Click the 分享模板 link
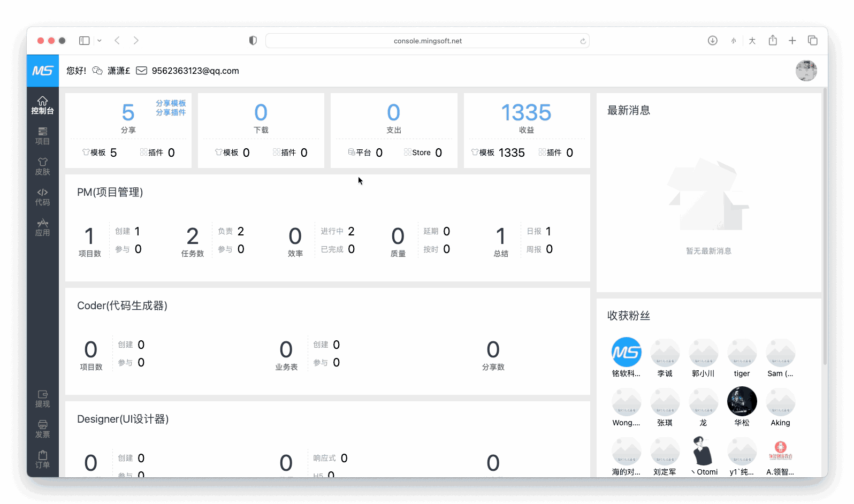 (x=171, y=103)
